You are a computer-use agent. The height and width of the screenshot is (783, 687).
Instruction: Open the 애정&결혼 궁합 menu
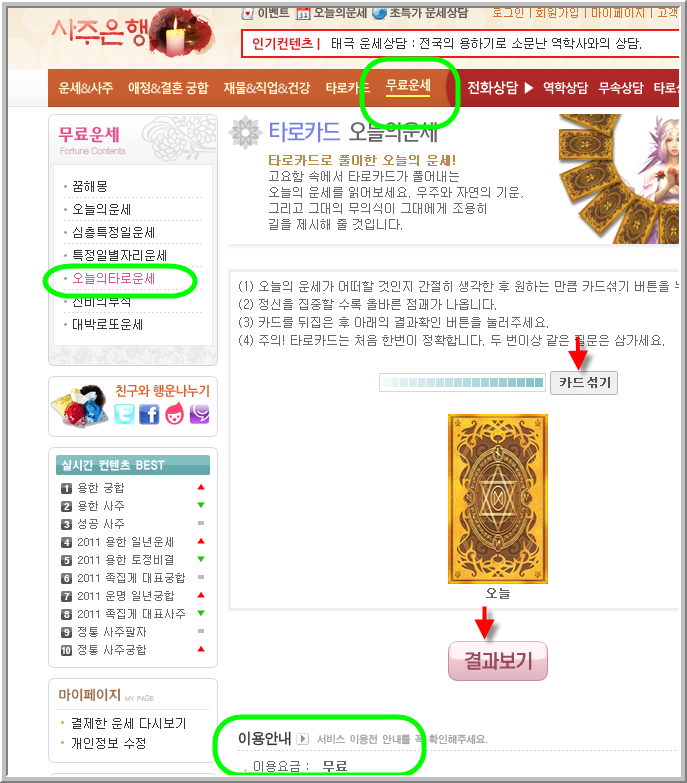[168, 88]
